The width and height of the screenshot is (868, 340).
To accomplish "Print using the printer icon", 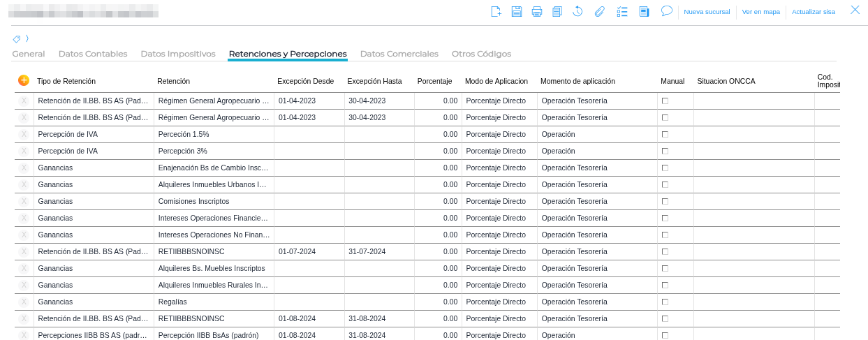I will [x=536, y=11].
